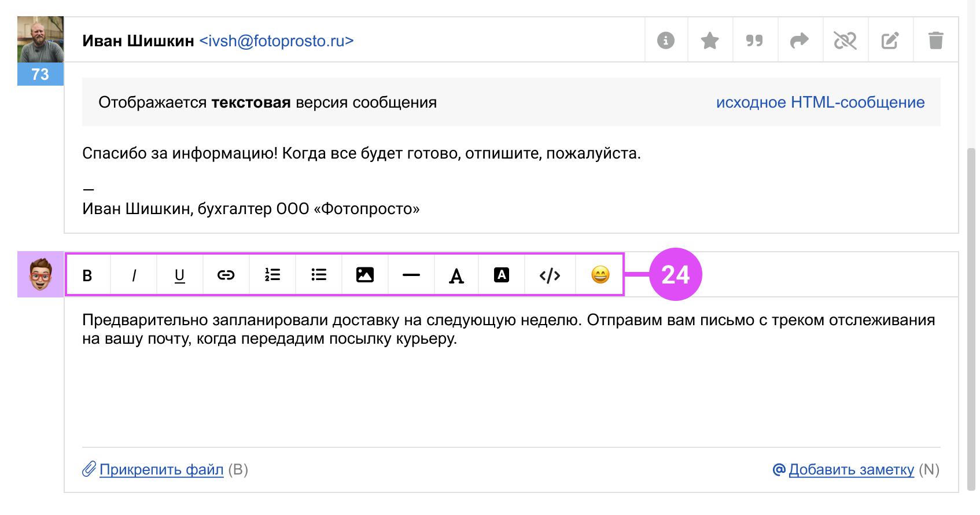Insert an image into the reply
This screenshot has width=980, height=515.
[x=365, y=275]
